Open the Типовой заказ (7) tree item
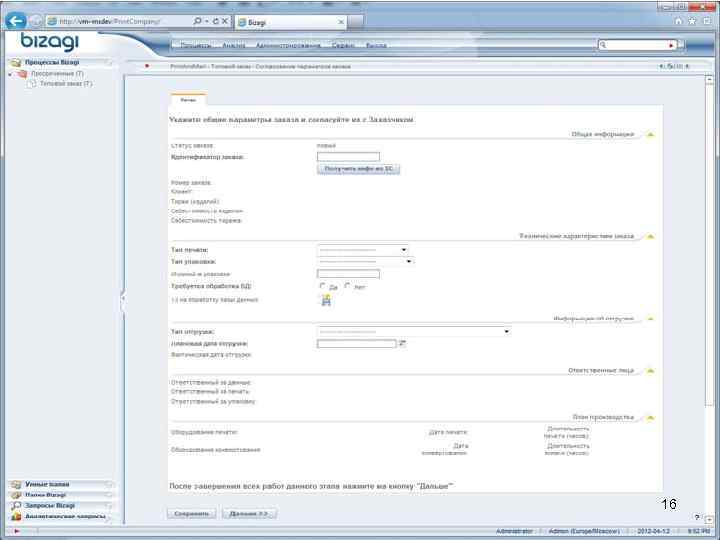The image size is (720, 540). click(x=66, y=84)
